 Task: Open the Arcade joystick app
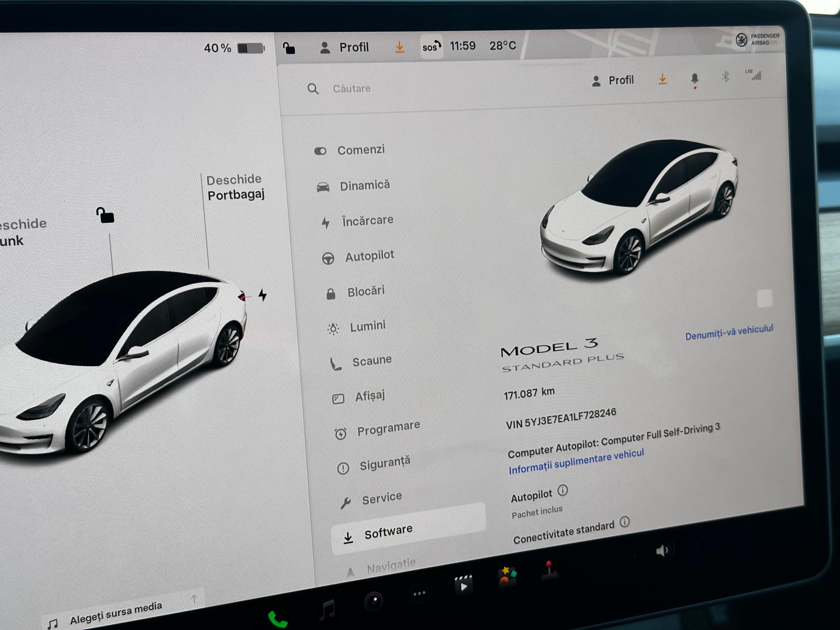click(x=549, y=570)
